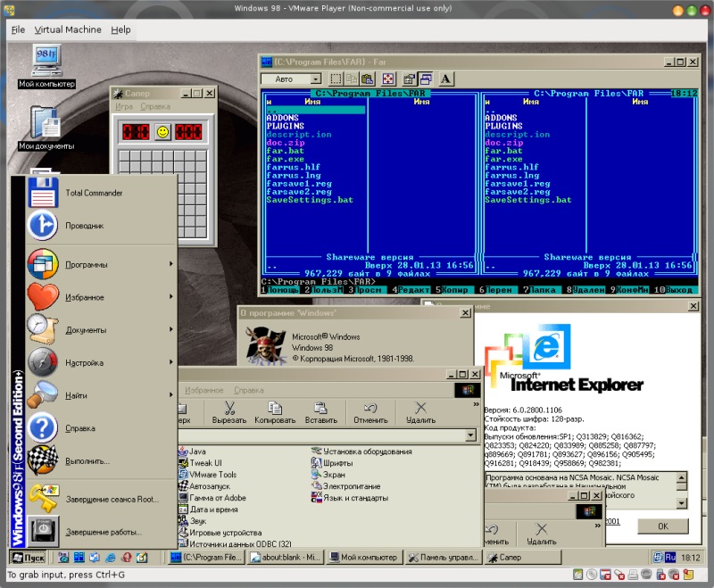
Task: Select PLUGINS folder in Far's left panel
Action: 285,126
